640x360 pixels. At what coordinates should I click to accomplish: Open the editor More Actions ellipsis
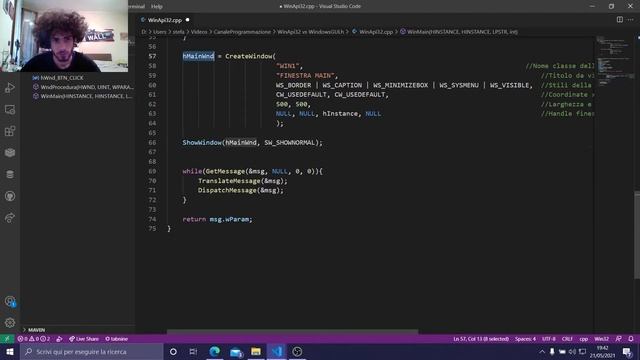point(631,20)
